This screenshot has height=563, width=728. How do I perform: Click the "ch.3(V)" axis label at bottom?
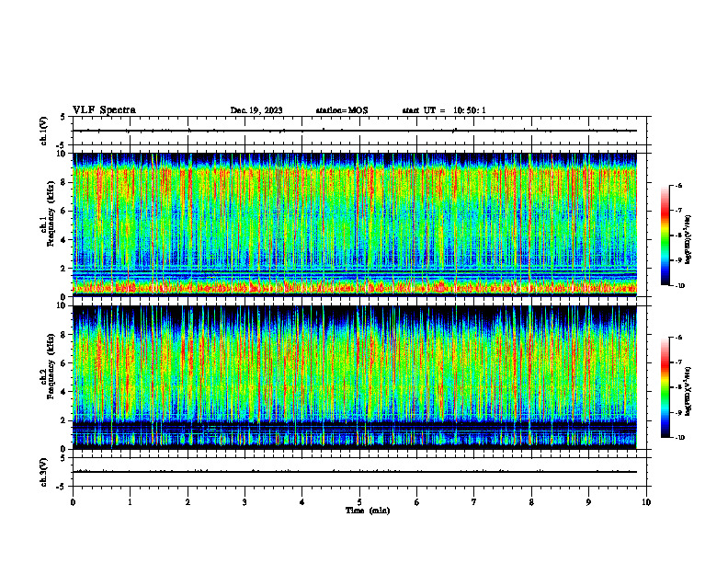pyautogui.click(x=43, y=472)
